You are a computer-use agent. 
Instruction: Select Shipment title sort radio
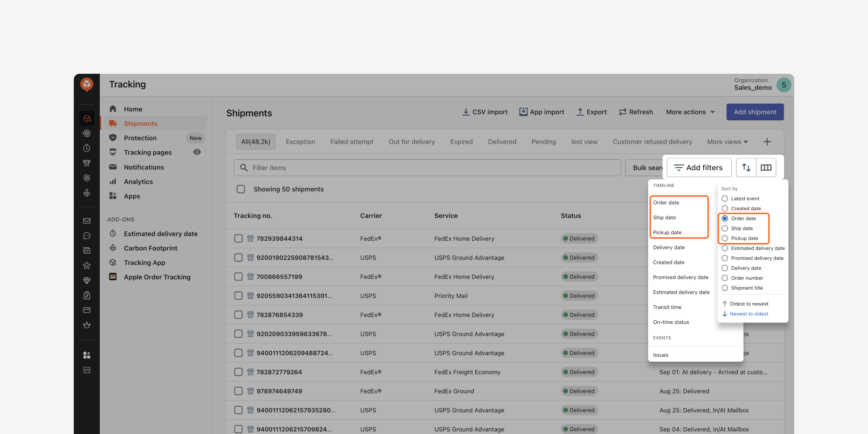click(x=725, y=288)
